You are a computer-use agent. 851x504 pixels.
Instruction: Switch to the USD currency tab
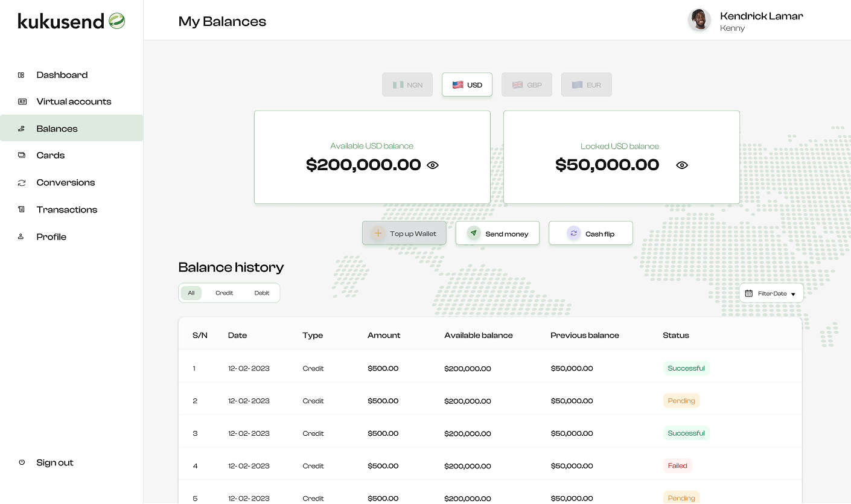tap(467, 85)
